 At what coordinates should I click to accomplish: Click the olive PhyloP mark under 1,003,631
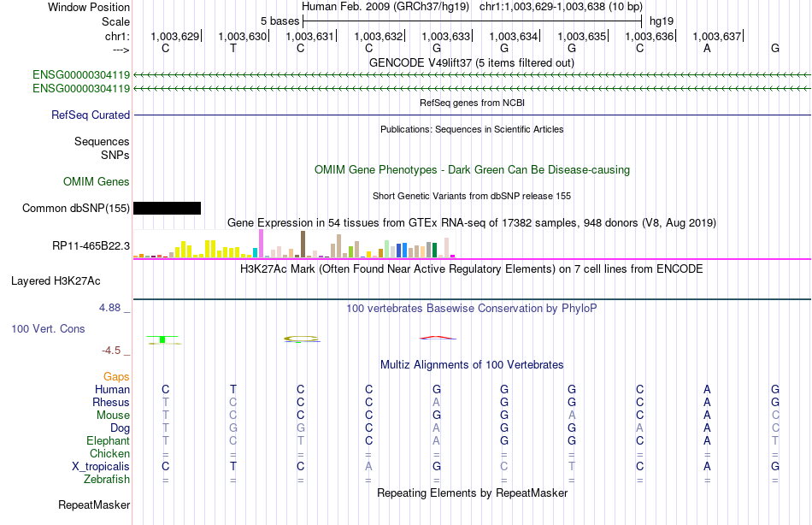click(301, 339)
